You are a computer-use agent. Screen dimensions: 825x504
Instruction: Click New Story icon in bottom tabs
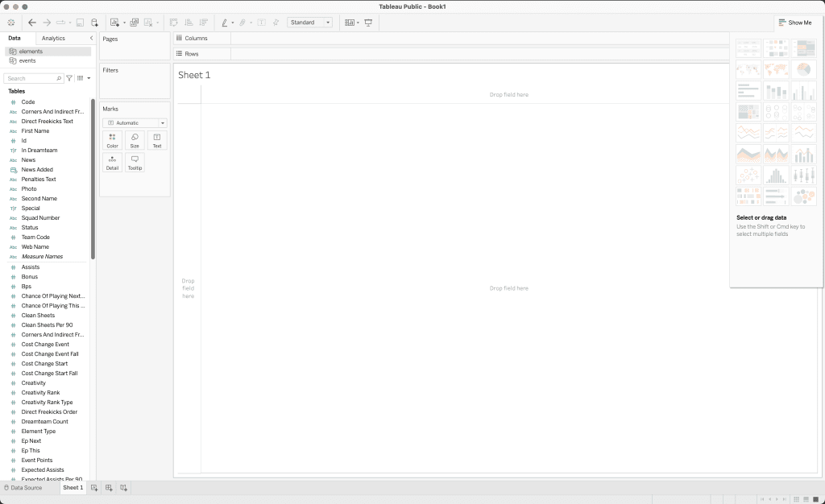tap(123, 488)
